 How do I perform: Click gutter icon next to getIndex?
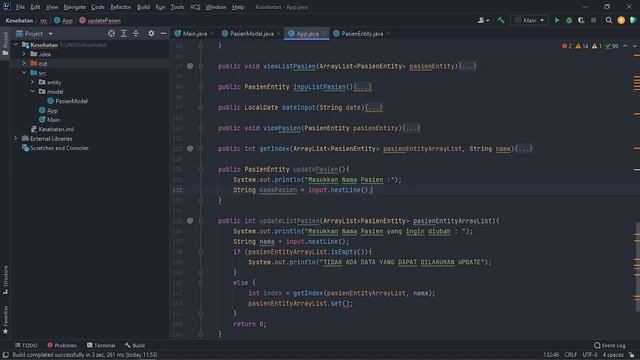tap(190, 149)
